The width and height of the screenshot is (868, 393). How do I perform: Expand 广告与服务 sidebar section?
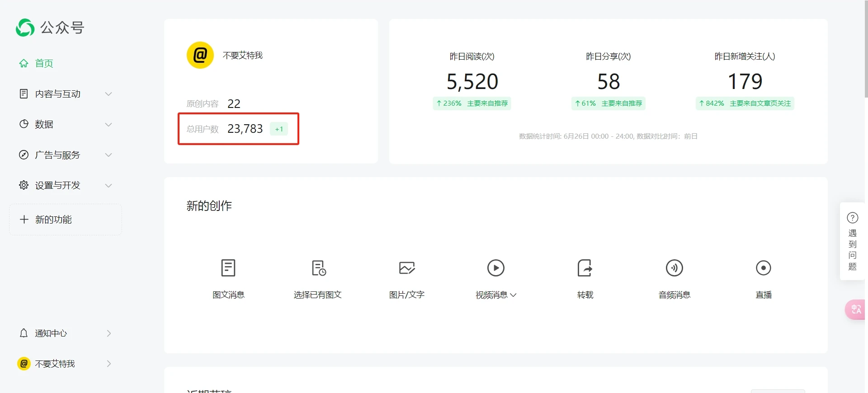pyautogui.click(x=66, y=155)
